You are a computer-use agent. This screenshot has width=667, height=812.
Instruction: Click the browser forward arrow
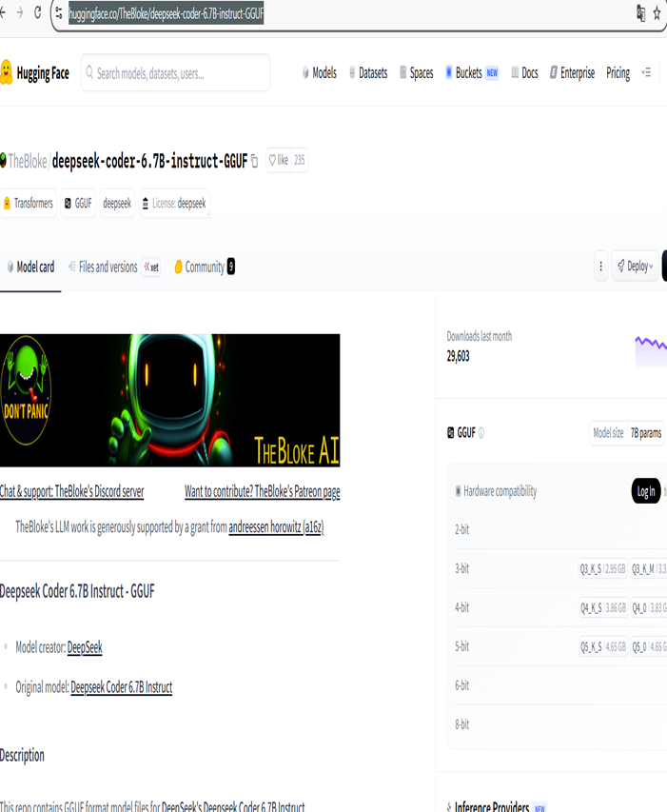pos(20,13)
